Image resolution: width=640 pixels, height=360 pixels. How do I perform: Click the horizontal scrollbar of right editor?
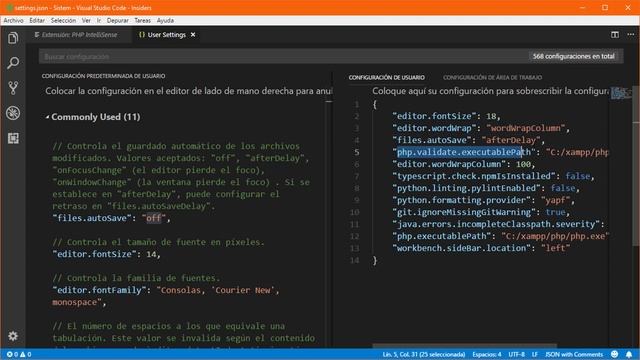pyautogui.click(x=464, y=346)
